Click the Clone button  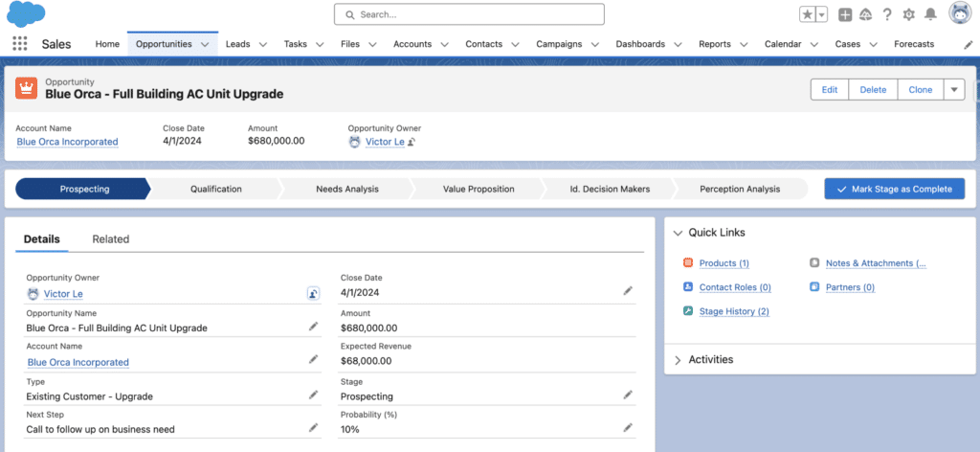tap(921, 89)
